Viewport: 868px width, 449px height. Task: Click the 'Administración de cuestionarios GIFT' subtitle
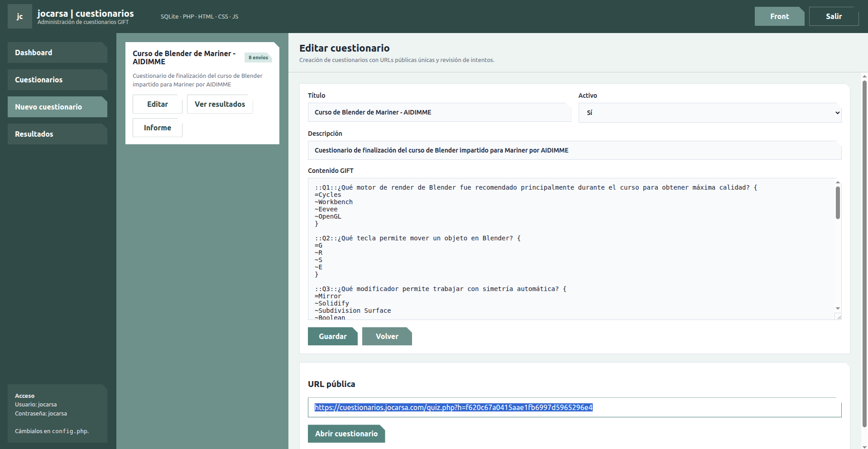83,22
